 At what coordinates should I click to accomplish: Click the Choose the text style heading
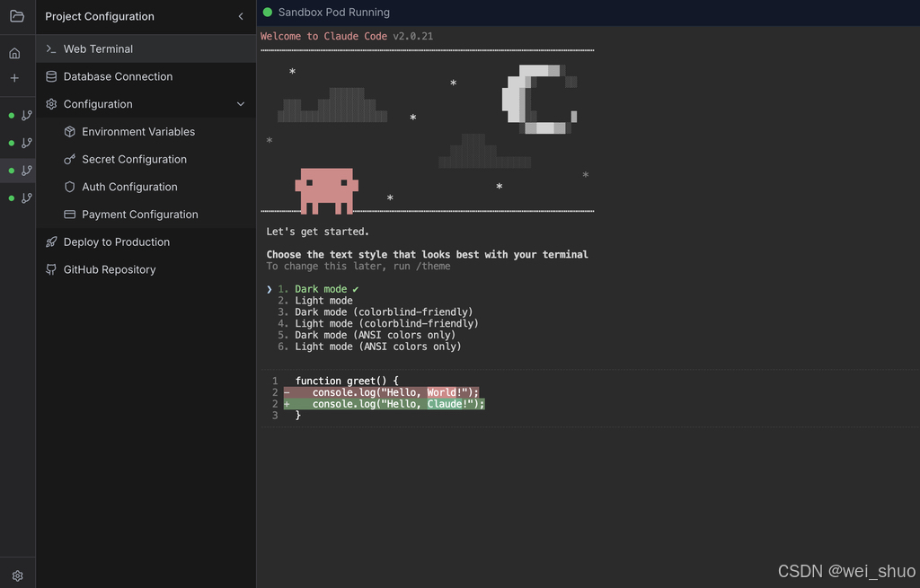point(427,254)
